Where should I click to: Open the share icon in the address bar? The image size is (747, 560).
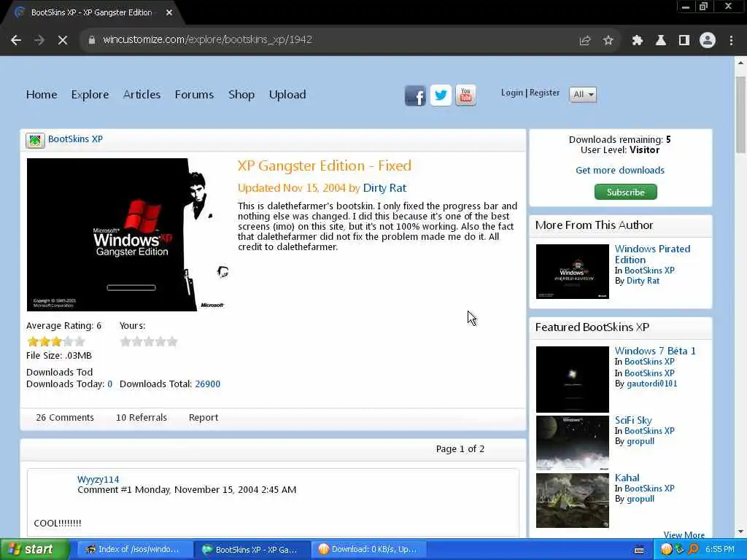(x=584, y=41)
